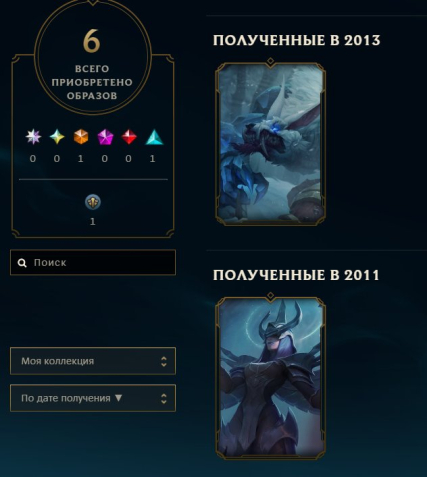Click the white Transcendent rarity gem icon

(33, 137)
